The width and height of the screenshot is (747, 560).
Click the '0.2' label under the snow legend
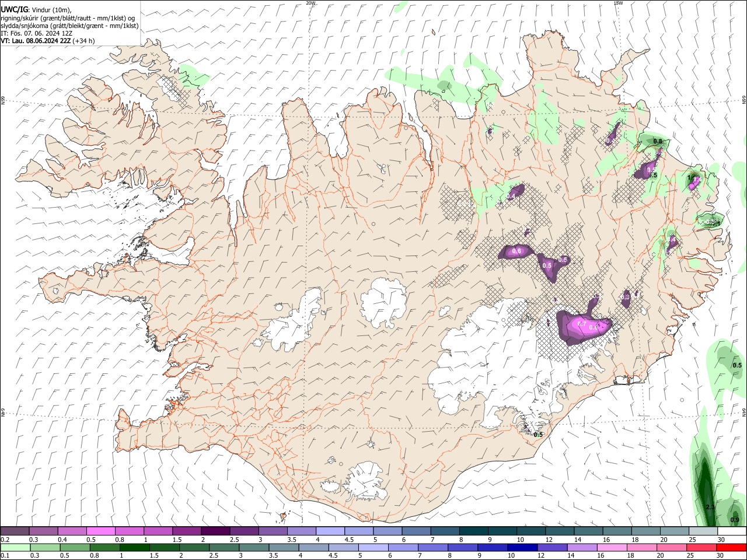click(x=5, y=540)
